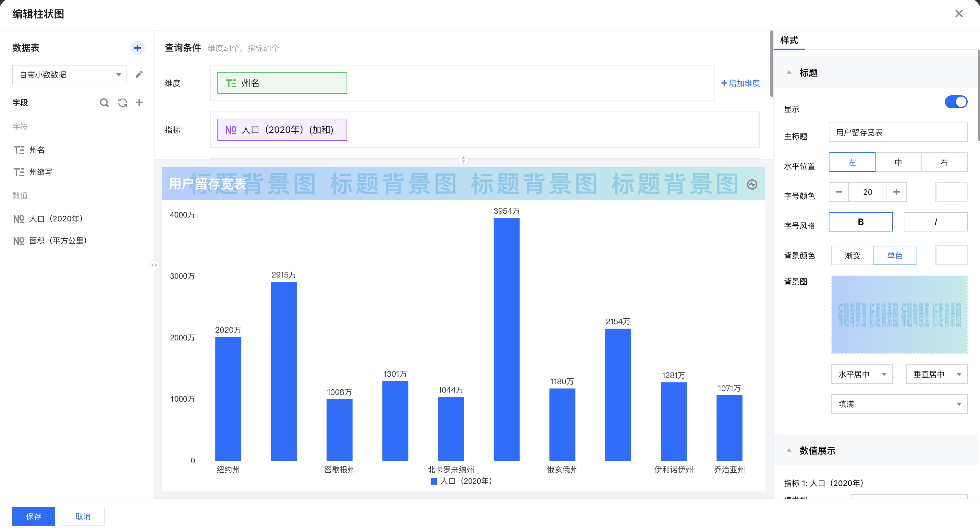
Task: Switch to the 样式 tab
Action: tap(789, 40)
